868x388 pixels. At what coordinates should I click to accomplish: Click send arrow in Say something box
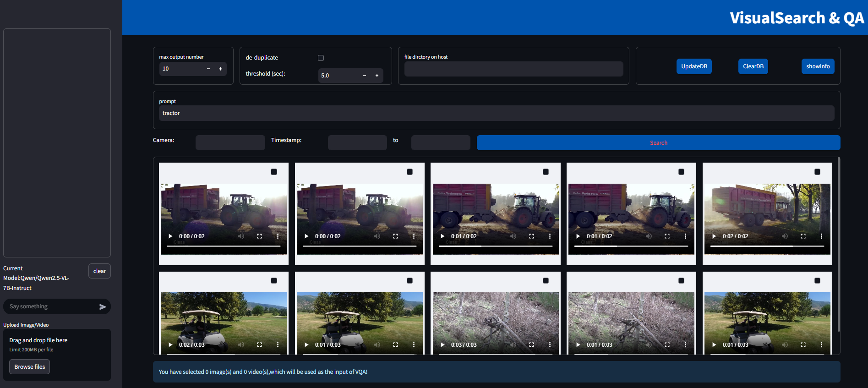(x=103, y=307)
